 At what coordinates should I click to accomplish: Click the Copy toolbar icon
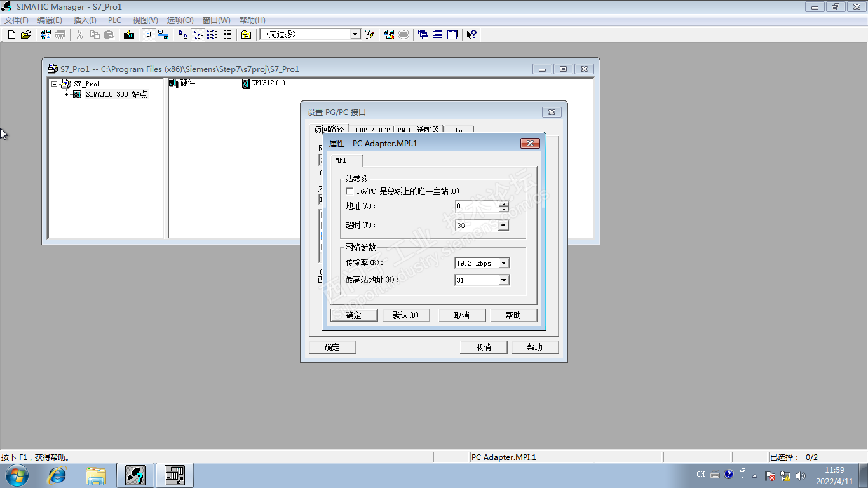pos(95,35)
